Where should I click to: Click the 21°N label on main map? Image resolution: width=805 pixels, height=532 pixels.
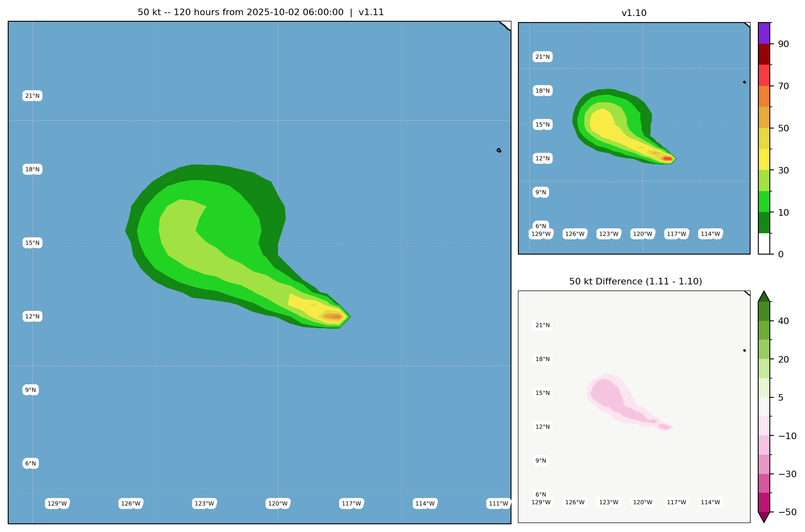[32, 96]
